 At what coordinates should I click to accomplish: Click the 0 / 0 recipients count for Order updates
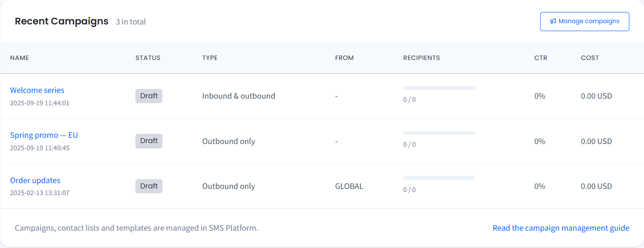(409, 190)
